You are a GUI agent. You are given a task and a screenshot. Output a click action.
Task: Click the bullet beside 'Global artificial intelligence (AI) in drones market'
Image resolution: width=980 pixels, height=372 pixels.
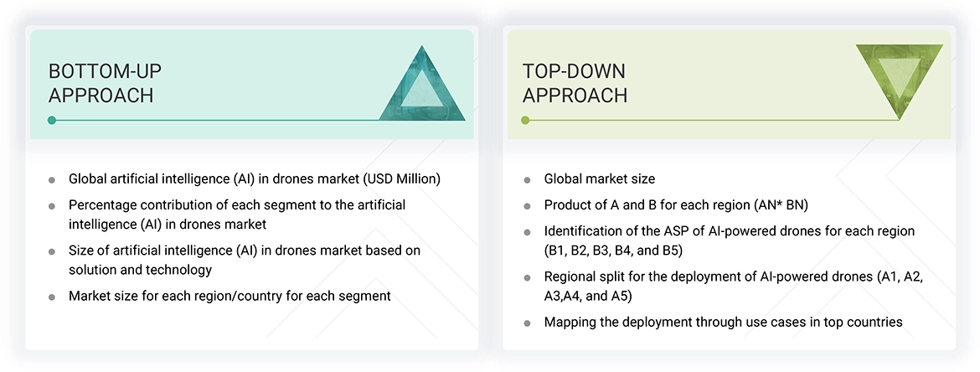pyautogui.click(x=52, y=179)
